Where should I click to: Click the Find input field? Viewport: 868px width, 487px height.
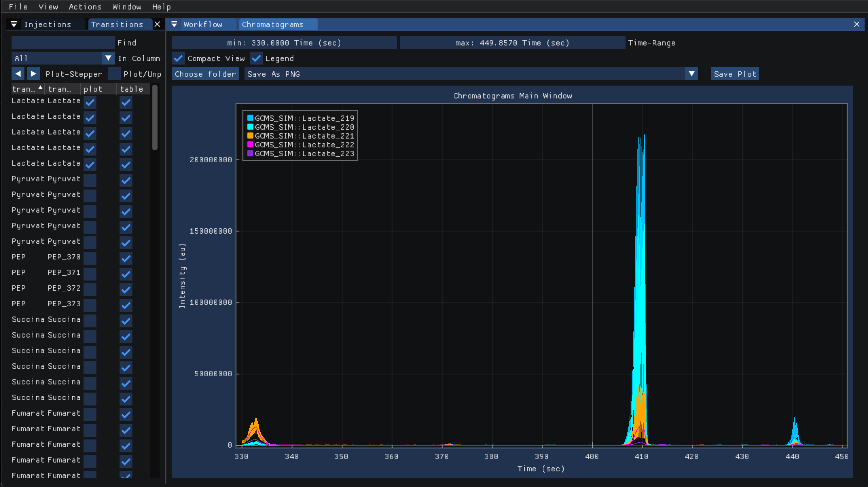pyautogui.click(x=63, y=43)
